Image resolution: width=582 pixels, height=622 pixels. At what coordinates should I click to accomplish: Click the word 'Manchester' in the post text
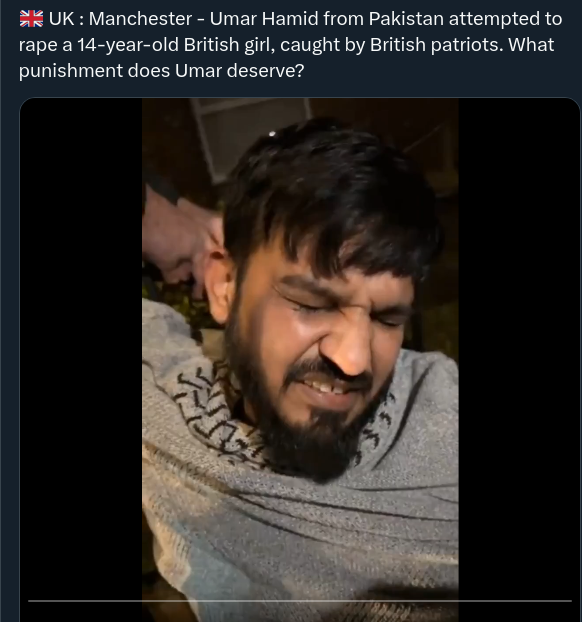click(x=140, y=19)
